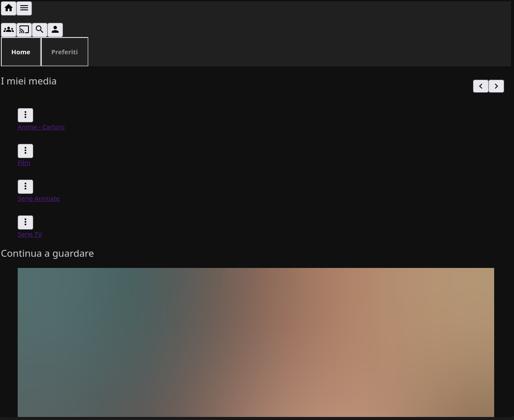The image size is (514, 420).
Task: Open options menu for Anime - Cartoni
Action: tap(25, 115)
